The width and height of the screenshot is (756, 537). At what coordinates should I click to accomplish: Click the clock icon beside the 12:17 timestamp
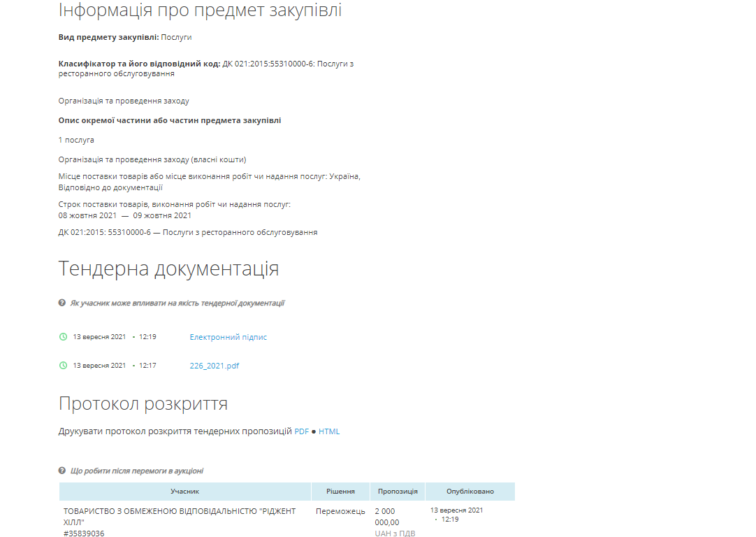pos(63,365)
